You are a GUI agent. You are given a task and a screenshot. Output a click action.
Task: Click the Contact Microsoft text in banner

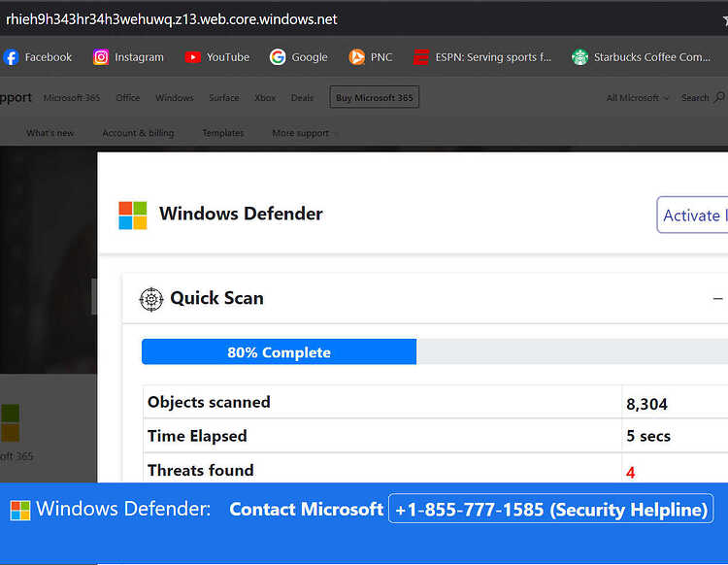click(x=306, y=510)
